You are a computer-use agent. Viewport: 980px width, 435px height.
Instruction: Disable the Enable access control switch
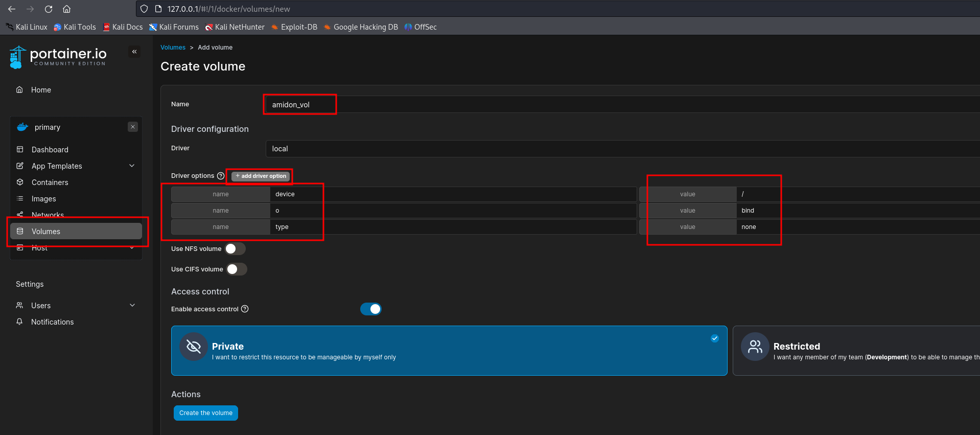pos(371,309)
